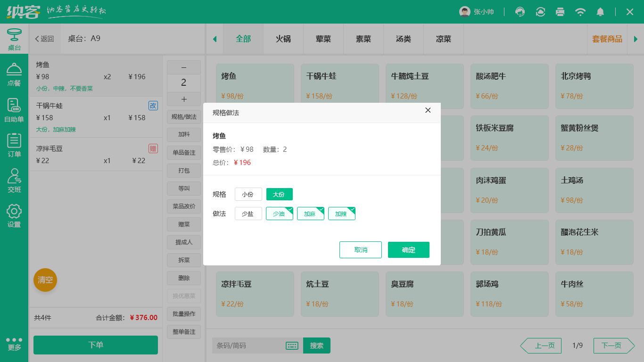
Task: Open the 加辣 option dropdown corner
Action: [351, 209]
